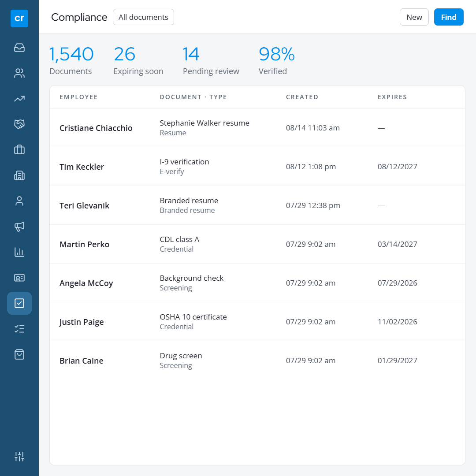This screenshot has height=476, width=476.
Task: Open employee Brian Caine
Action: (x=82, y=361)
